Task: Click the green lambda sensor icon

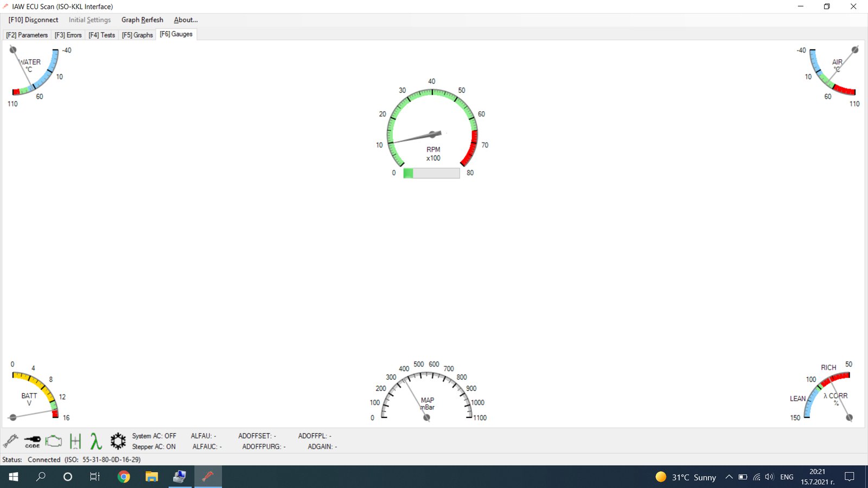Action: 96,441
